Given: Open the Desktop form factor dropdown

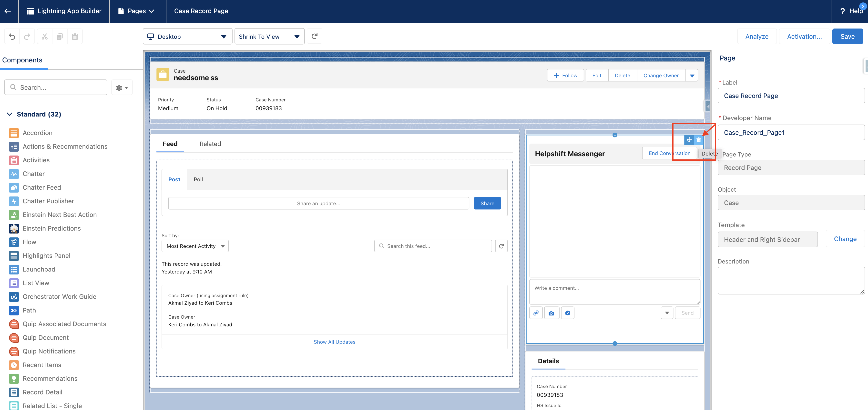Looking at the screenshot, I should coord(187,36).
